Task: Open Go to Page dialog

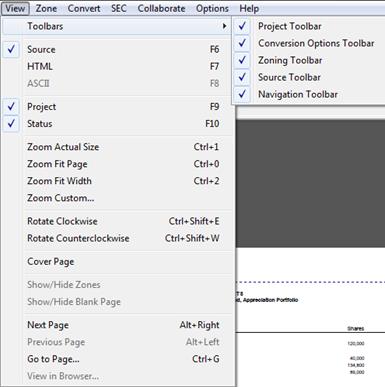Action: [x=117, y=359]
